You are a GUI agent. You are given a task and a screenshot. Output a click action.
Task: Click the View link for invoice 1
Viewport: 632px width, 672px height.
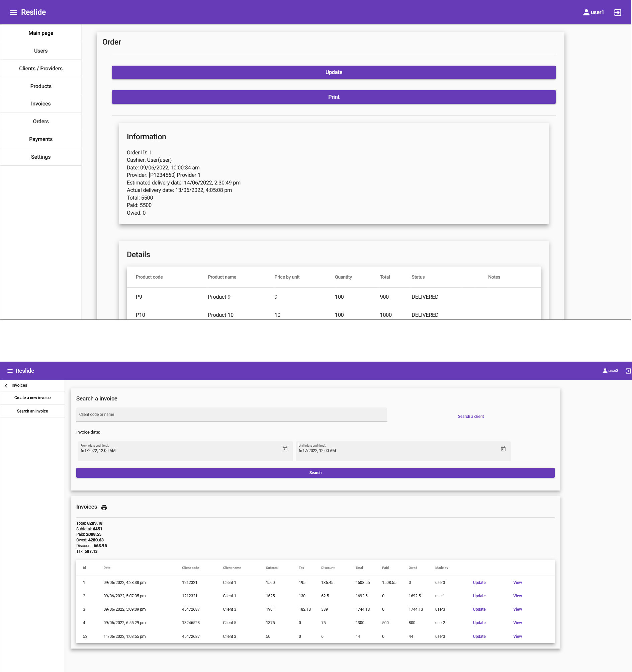(x=517, y=582)
